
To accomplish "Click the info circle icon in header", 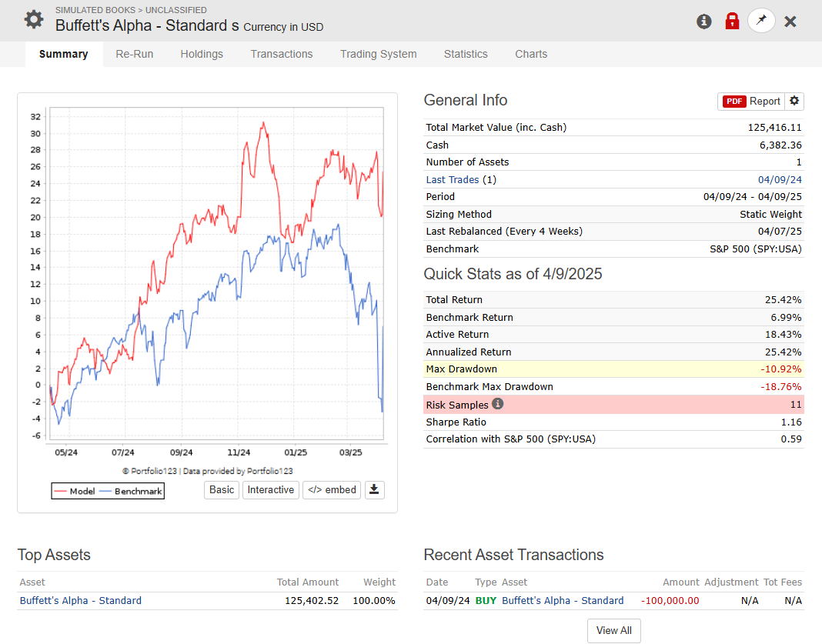I will click(x=703, y=22).
